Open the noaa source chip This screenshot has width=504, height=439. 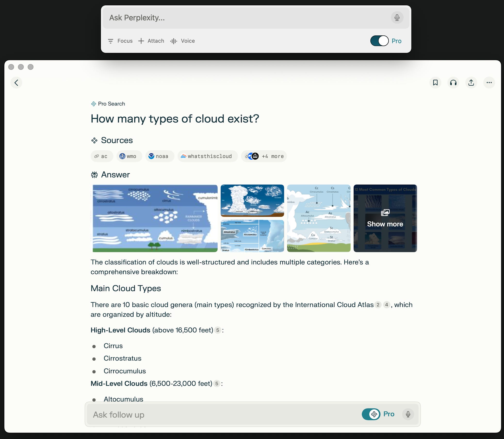tap(160, 156)
